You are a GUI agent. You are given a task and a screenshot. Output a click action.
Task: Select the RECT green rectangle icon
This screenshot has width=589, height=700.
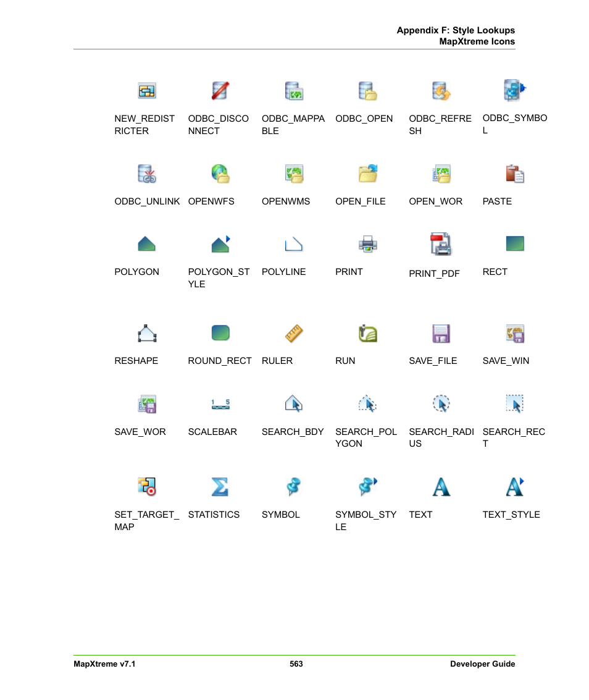coord(515,244)
